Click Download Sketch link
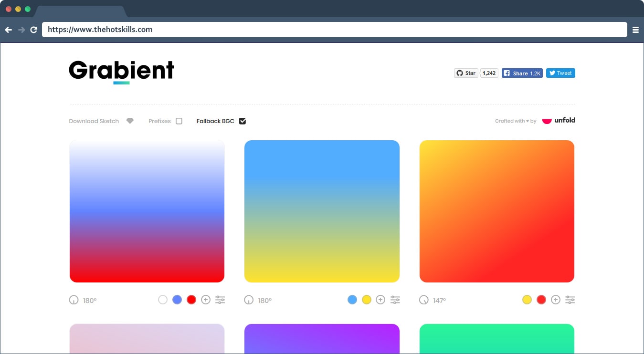Viewport: 644px width, 354px height. point(94,121)
